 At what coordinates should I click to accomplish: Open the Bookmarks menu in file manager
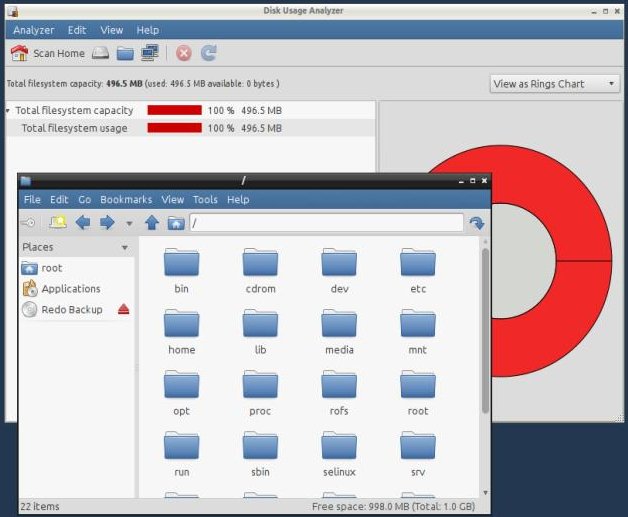[x=126, y=199]
